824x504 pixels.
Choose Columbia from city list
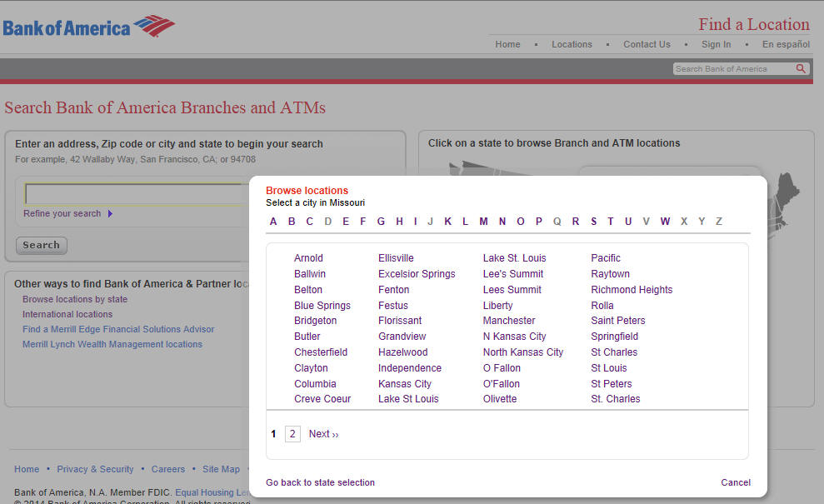(315, 384)
